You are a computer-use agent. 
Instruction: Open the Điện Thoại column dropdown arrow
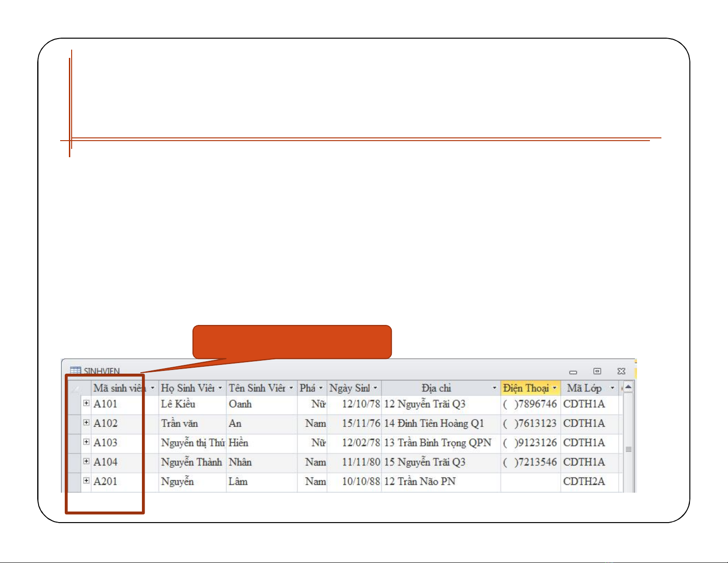coord(554,388)
